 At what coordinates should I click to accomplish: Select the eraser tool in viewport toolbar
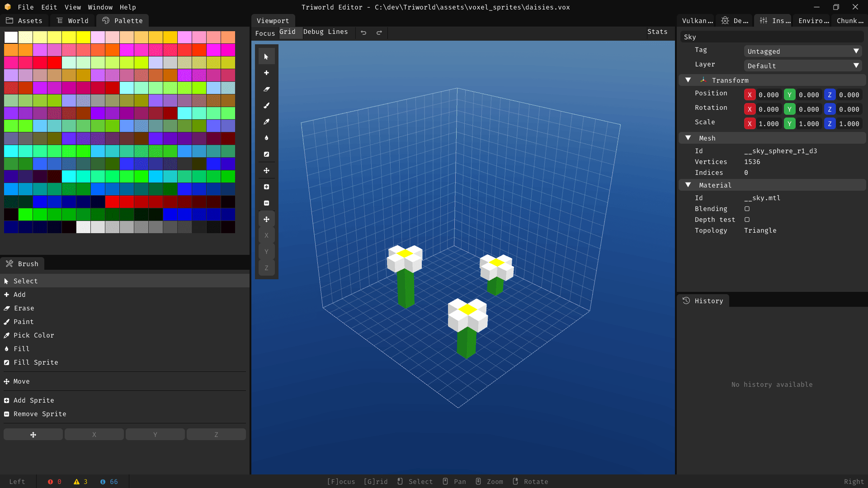[266, 89]
